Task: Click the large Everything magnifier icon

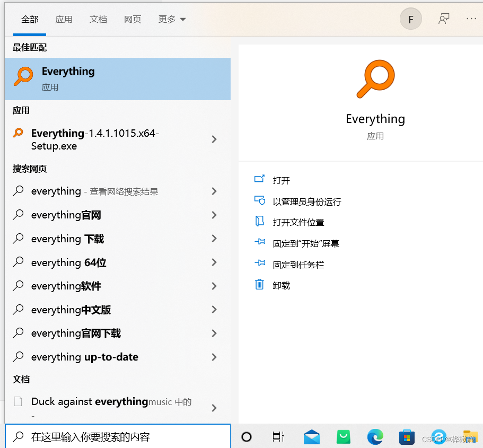Action: coord(375,79)
